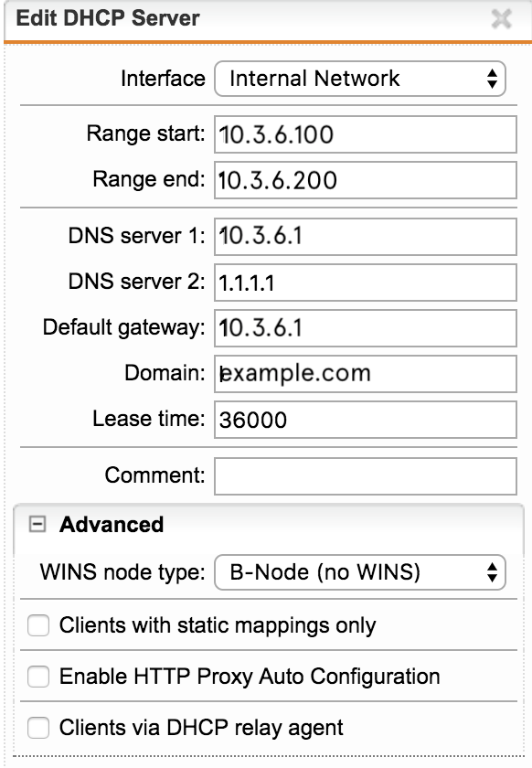532x768 pixels.
Task: Click the Range start field
Action: (x=366, y=134)
